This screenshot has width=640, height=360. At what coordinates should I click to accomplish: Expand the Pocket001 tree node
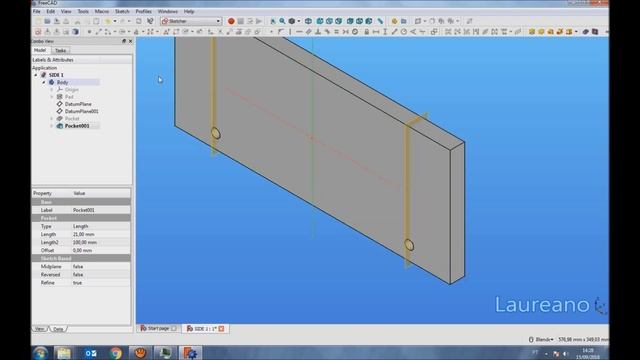52,126
